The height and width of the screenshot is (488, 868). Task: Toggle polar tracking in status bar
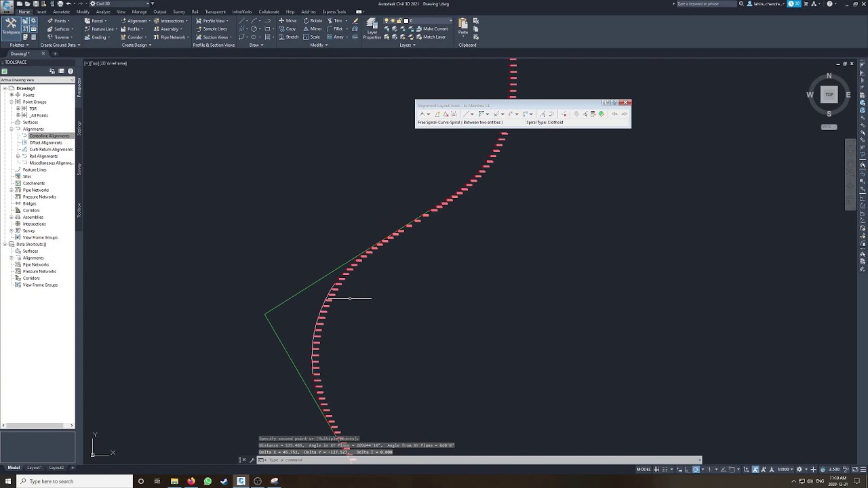click(696, 469)
